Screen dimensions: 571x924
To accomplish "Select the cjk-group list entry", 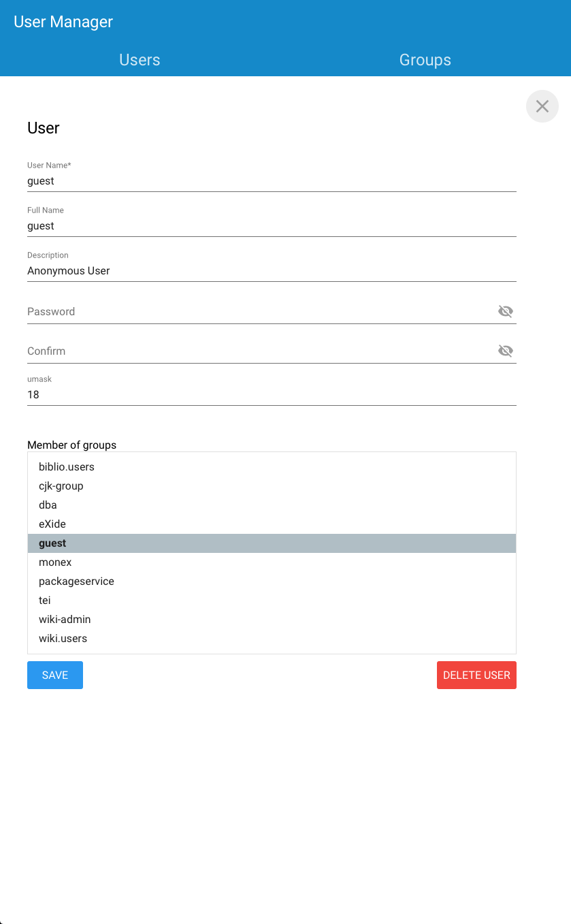I will pyautogui.click(x=61, y=486).
